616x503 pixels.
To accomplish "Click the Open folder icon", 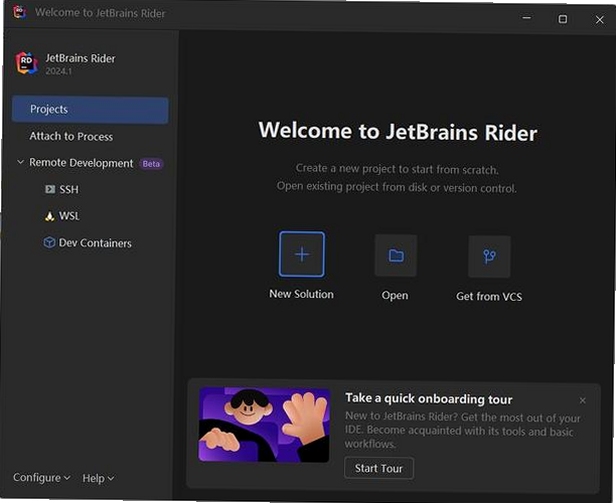I will pos(396,255).
